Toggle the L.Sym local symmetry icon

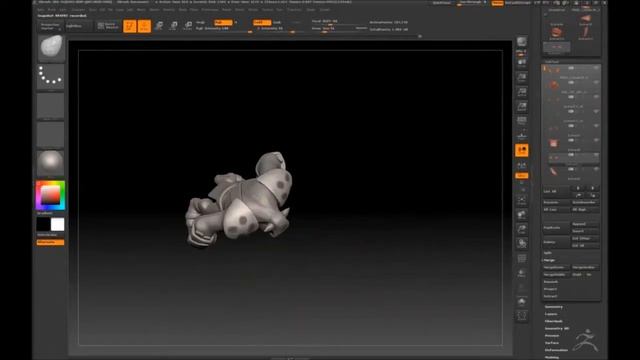pos(522,165)
